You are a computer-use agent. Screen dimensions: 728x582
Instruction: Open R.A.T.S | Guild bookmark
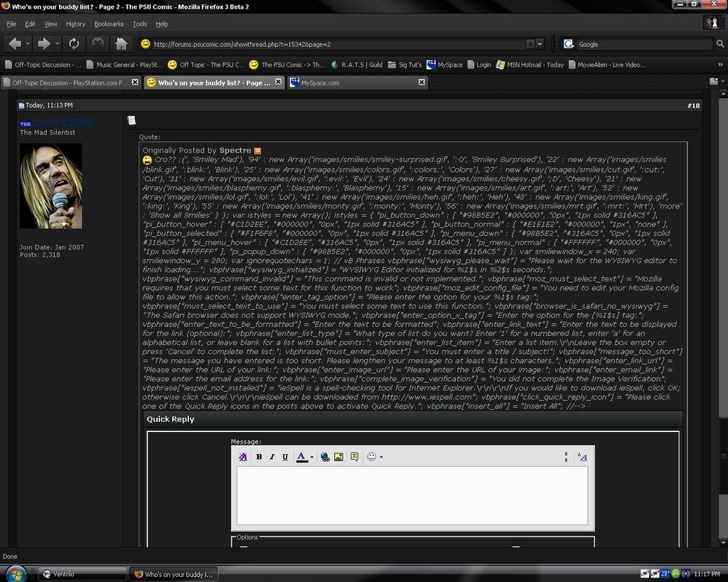click(357, 65)
